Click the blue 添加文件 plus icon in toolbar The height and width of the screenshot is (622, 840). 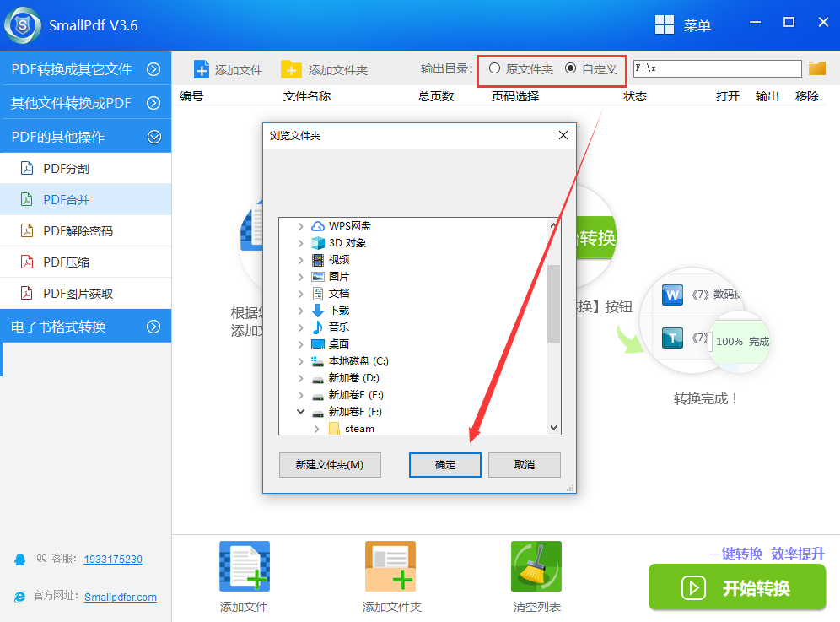point(202,70)
